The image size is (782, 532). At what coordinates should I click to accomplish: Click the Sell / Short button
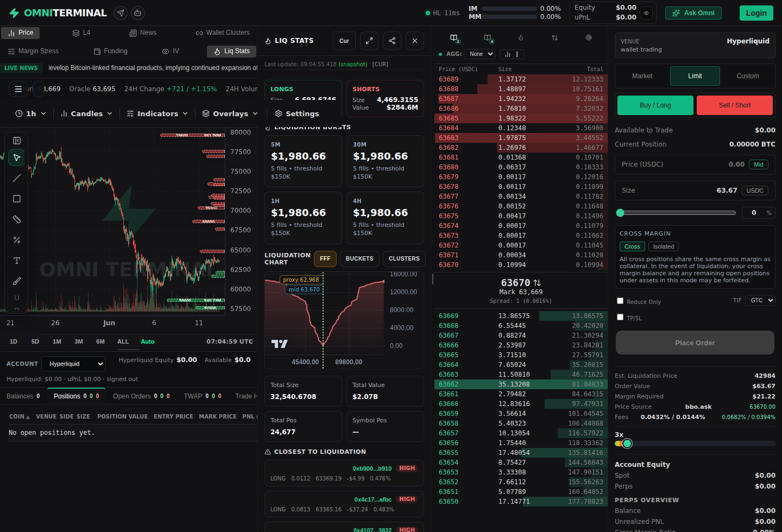pyautogui.click(x=735, y=105)
